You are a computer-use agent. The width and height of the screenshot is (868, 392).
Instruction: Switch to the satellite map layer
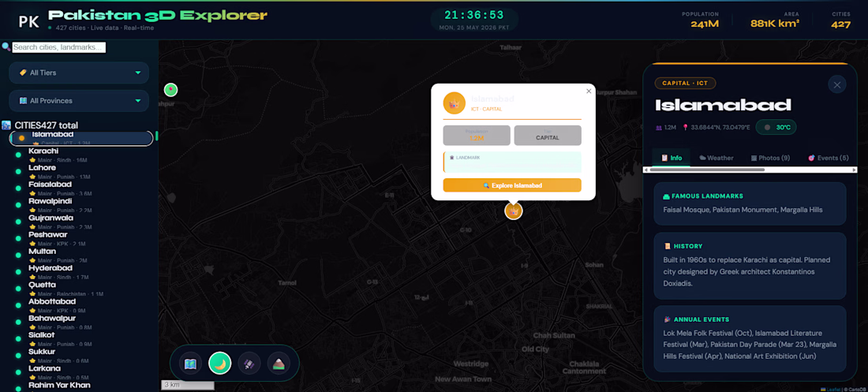tap(249, 364)
